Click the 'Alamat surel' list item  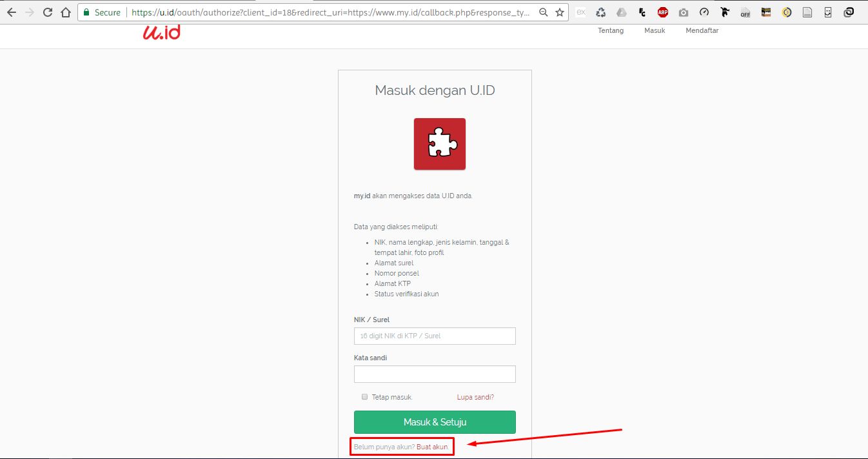[394, 263]
